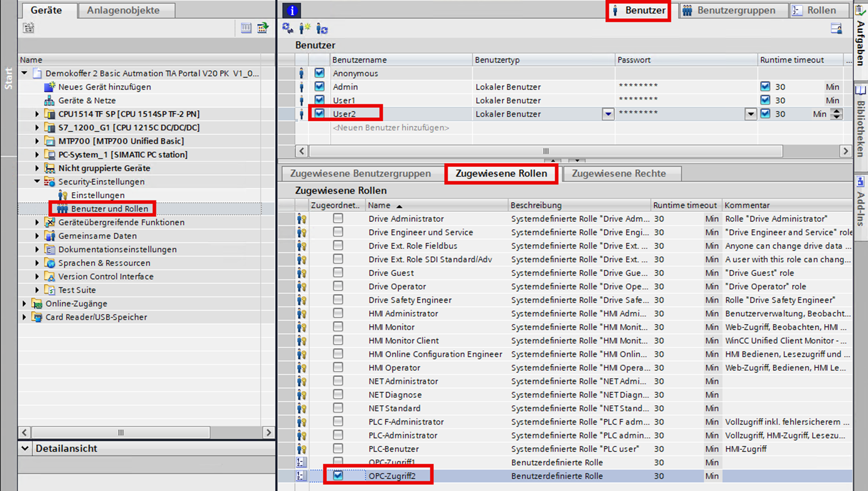
Task: Toggle the User1 user checkbox
Action: 319,100
